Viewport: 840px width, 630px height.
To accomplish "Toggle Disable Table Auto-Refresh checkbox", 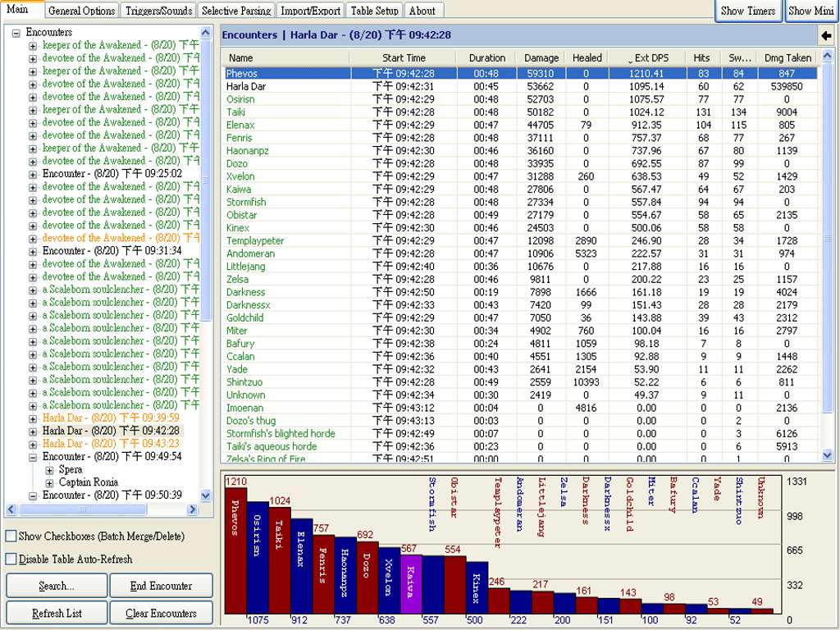I will click(x=11, y=559).
